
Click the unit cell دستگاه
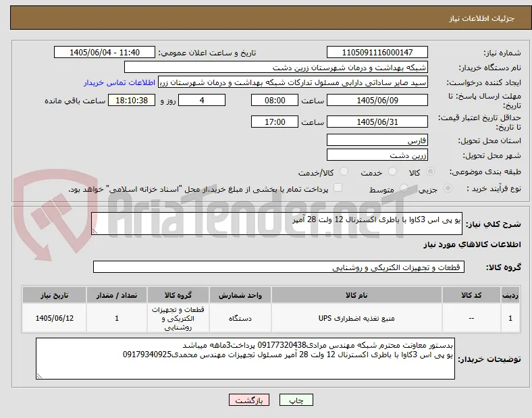click(x=240, y=318)
